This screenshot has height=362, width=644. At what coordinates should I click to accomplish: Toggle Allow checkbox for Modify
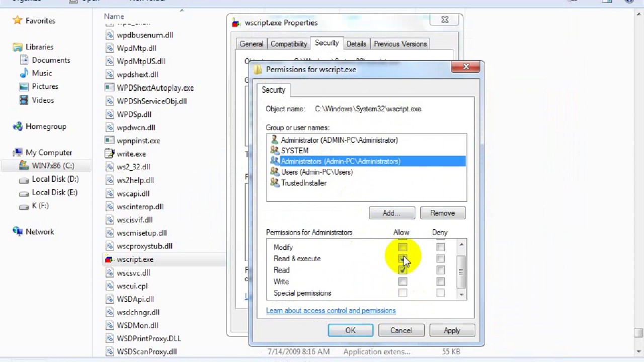pyautogui.click(x=403, y=247)
